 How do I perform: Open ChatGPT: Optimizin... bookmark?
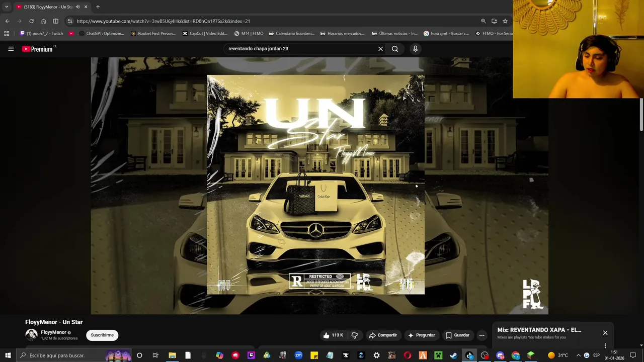click(101, 34)
